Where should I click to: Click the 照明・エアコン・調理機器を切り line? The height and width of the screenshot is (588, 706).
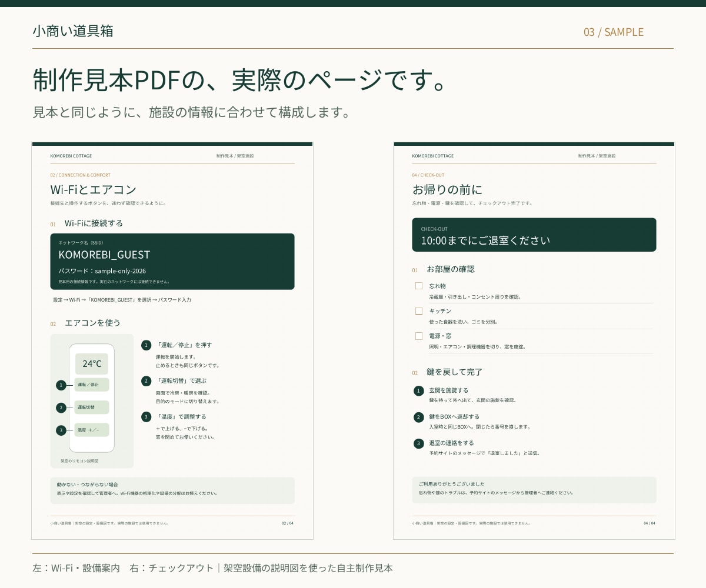pos(477,346)
